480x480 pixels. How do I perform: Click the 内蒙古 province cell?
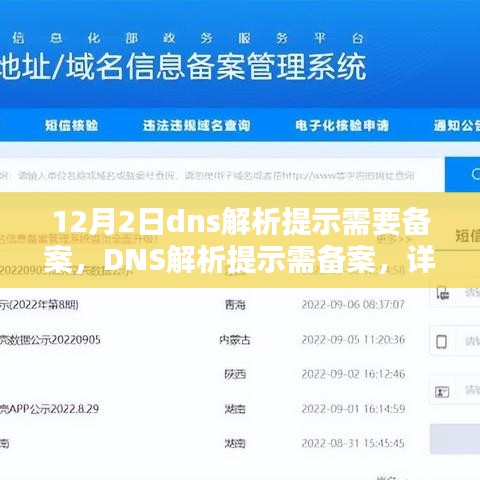(x=235, y=340)
